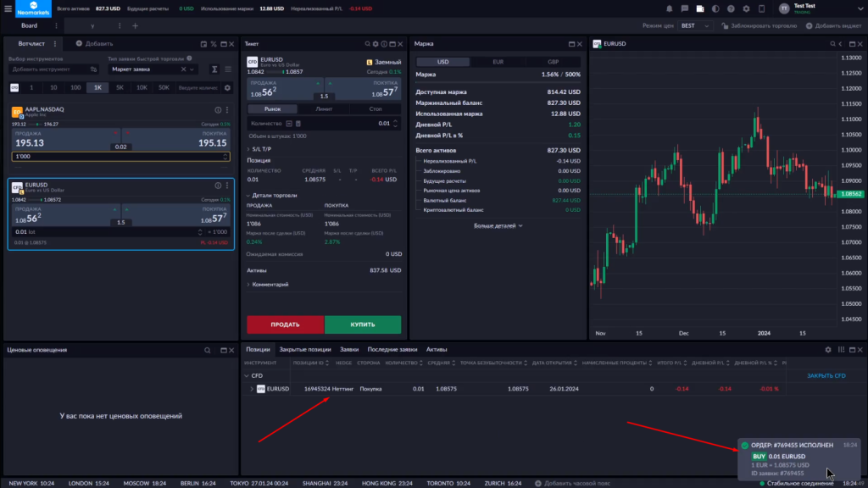This screenshot has height=488, width=868.
Task: Open the chat messages icon
Action: (685, 8)
